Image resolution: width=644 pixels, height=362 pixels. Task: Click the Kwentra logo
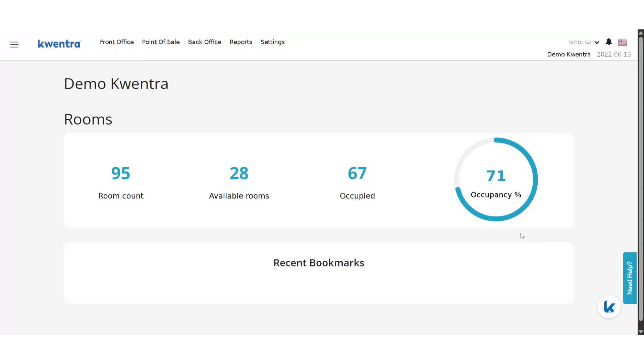(x=59, y=44)
